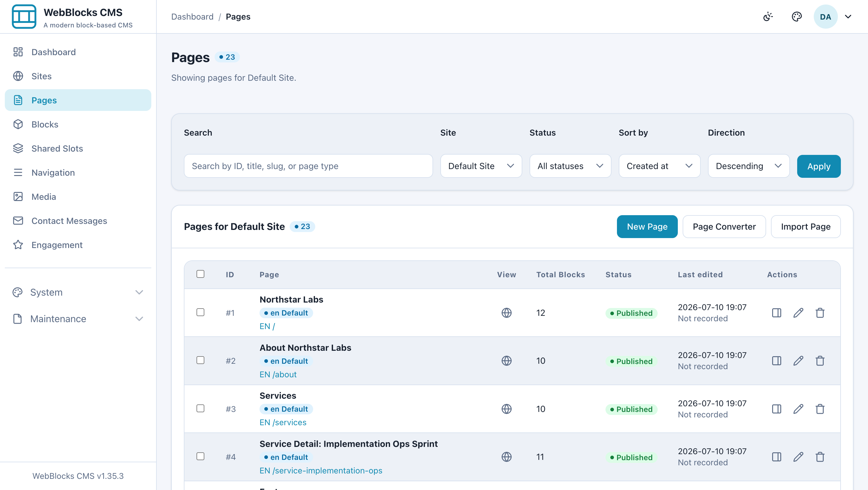868x490 pixels.
Task: Open the user menu chevron beside DA
Action: [x=848, y=17]
